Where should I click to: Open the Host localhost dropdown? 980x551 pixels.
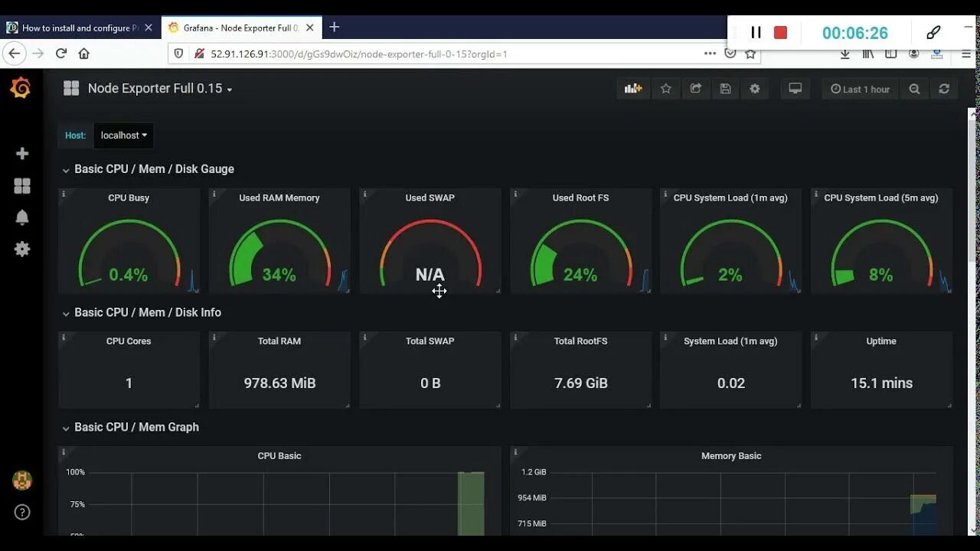123,135
